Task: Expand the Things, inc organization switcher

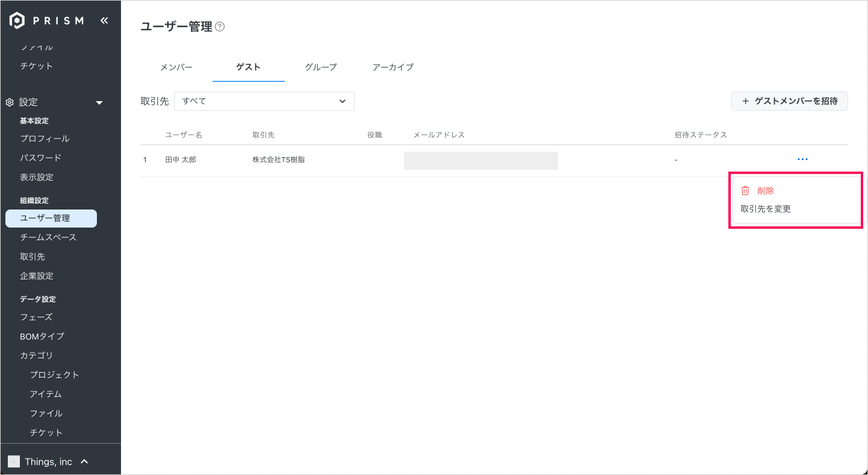Action: (x=84, y=462)
